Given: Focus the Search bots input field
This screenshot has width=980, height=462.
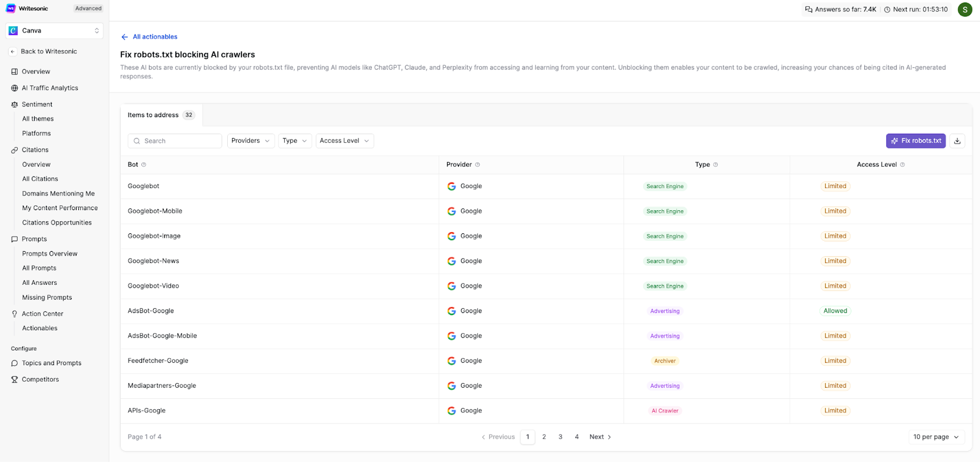Looking at the screenshot, I should click(175, 141).
